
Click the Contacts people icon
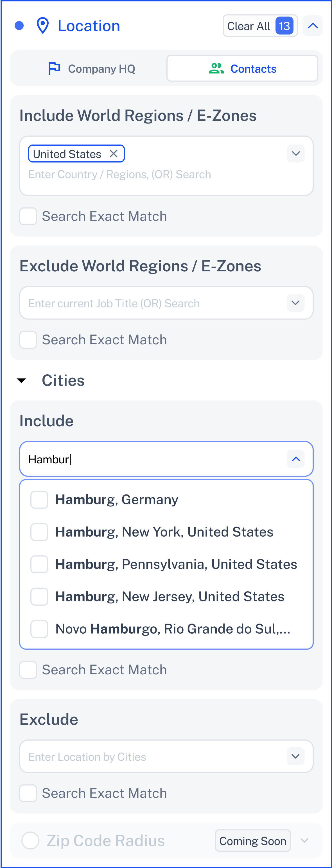tap(216, 68)
